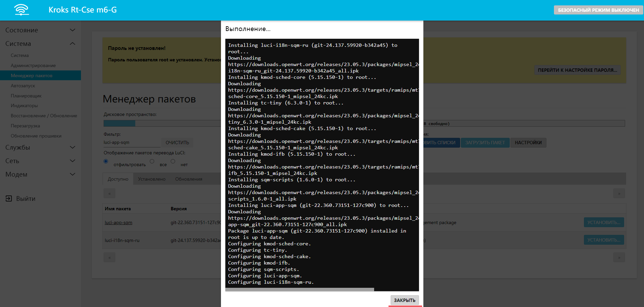Click next page arrow below package table
The width and height of the screenshot is (644, 307).
(619, 257)
